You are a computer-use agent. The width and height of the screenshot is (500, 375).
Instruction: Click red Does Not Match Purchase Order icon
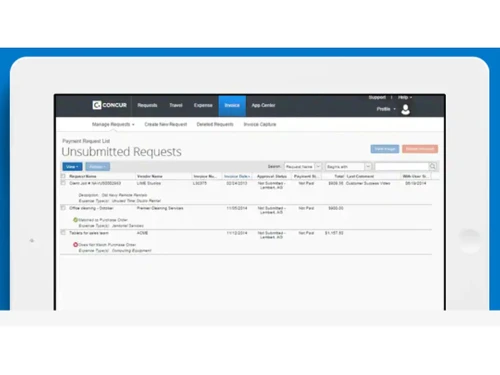(x=75, y=245)
